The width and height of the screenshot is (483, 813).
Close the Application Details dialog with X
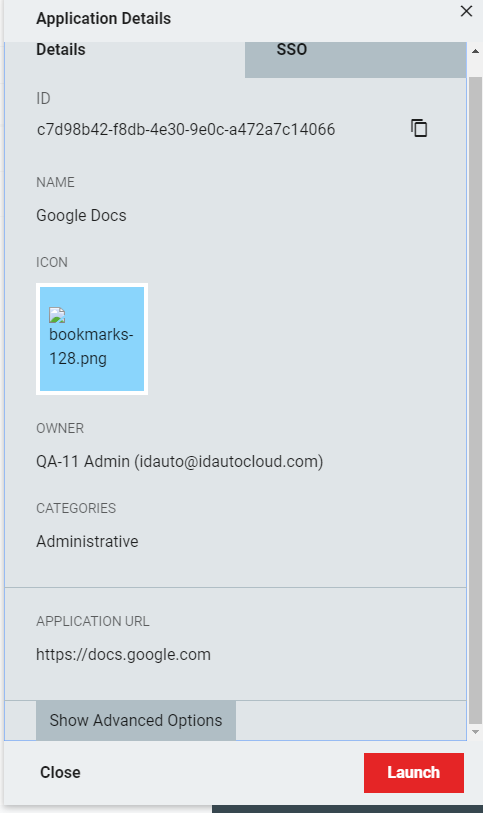(x=466, y=11)
